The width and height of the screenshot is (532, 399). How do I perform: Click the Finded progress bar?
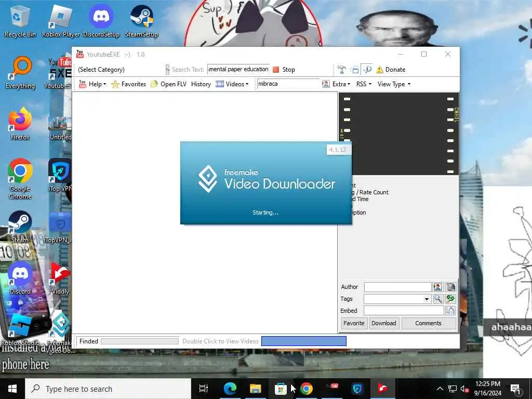tap(140, 341)
